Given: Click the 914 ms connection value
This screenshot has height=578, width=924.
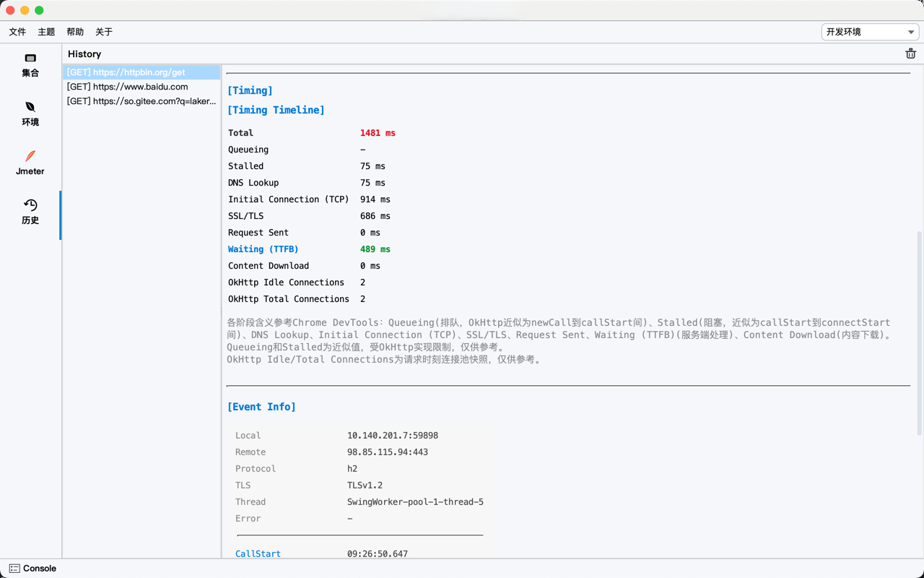Looking at the screenshot, I should (x=375, y=199).
